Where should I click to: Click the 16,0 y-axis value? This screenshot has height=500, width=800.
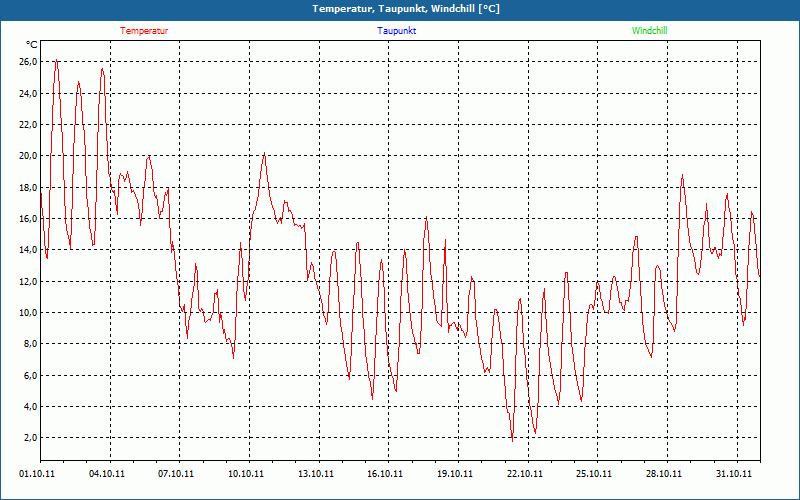coord(28,218)
